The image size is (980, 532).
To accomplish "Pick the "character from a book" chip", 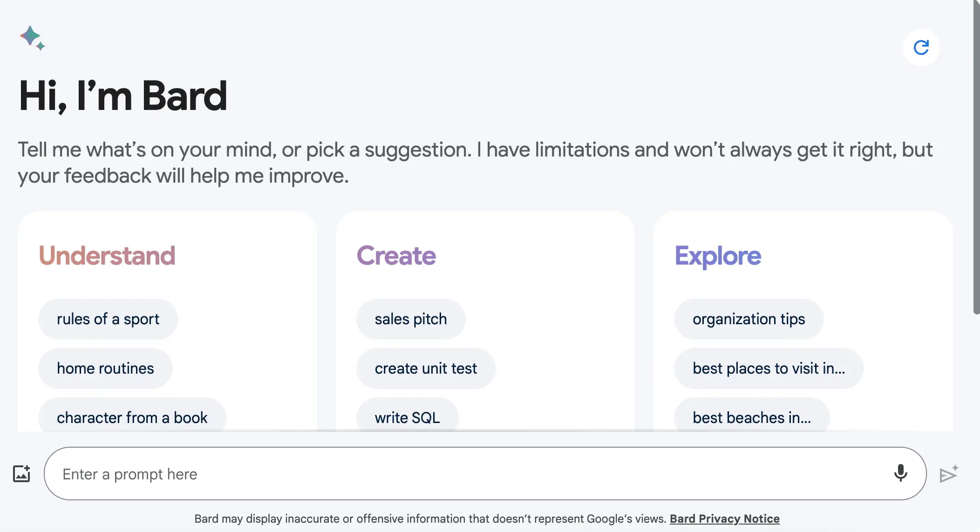I will click(132, 417).
